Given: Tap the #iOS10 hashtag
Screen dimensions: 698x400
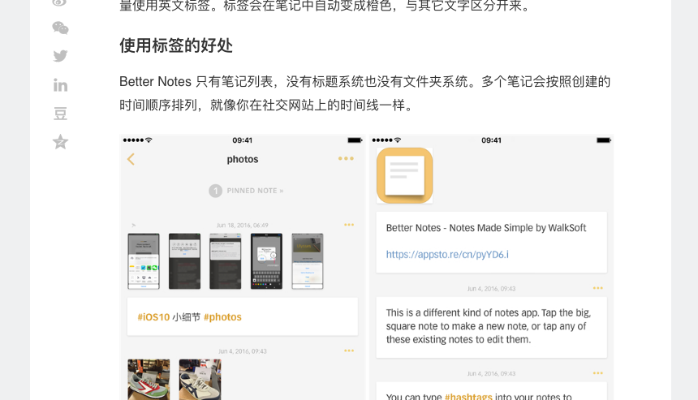Looking at the screenshot, I should 154,317.
